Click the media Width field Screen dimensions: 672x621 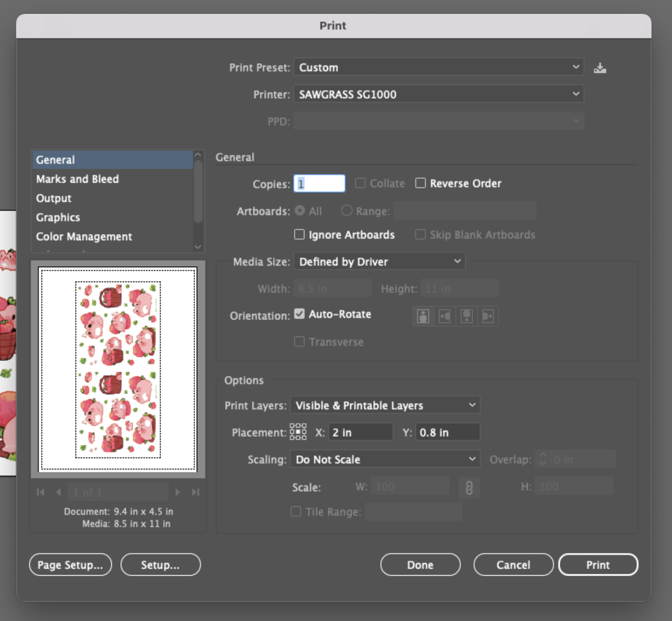click(x=333, y=288)
